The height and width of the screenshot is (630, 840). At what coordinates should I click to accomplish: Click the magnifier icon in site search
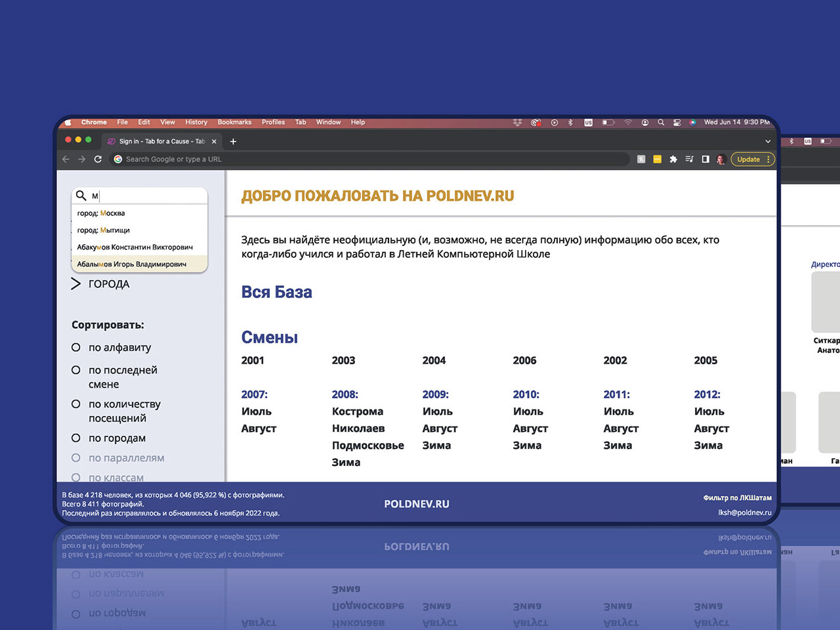pyautogui.click(x=81, y=196)
